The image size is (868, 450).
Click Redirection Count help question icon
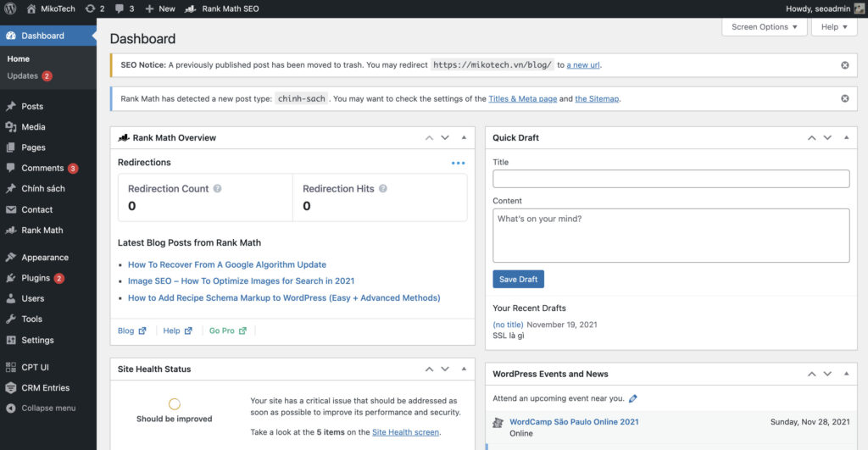tap(218, 189)
